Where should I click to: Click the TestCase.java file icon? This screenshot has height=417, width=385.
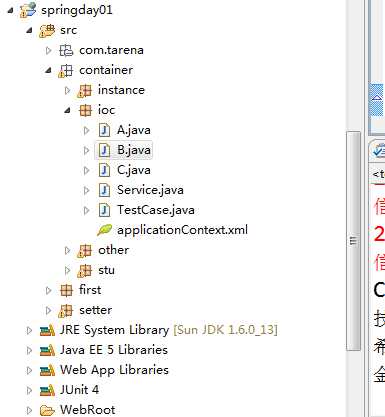pos(104,210)
